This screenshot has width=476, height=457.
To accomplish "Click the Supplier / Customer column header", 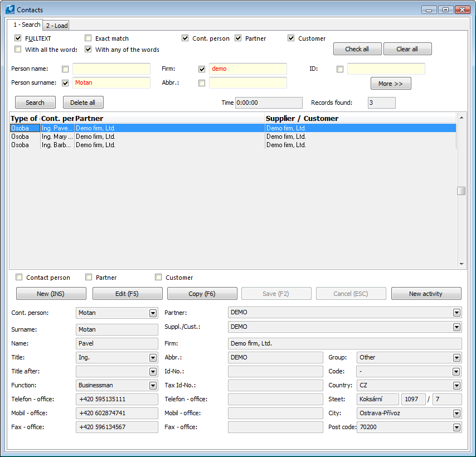I will [360, 118].
